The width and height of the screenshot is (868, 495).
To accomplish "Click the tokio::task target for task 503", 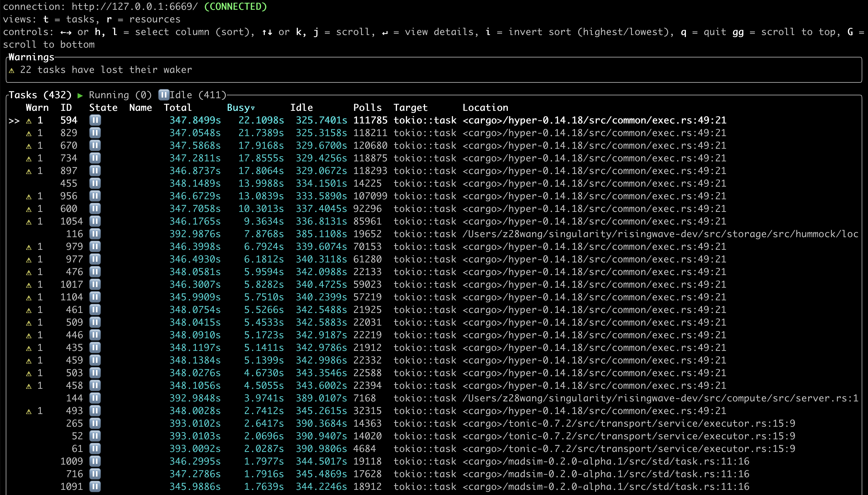I will pos(425,373).
